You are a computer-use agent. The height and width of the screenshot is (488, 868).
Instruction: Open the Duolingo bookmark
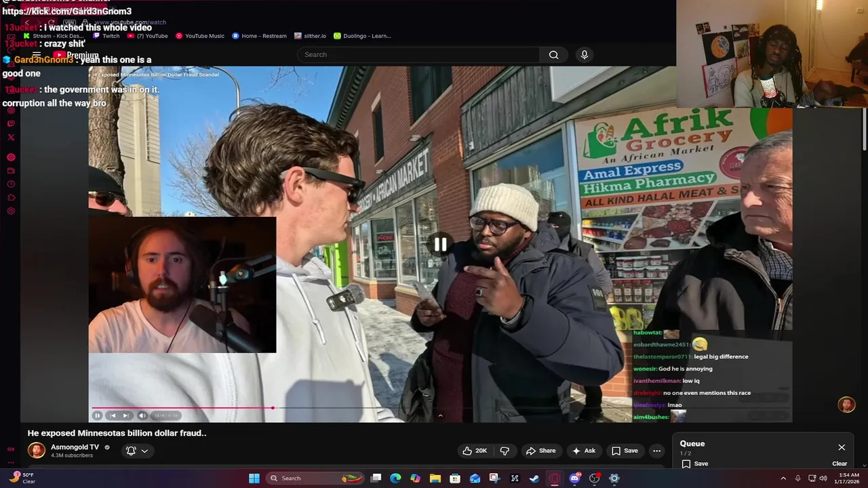click(362, 36)
